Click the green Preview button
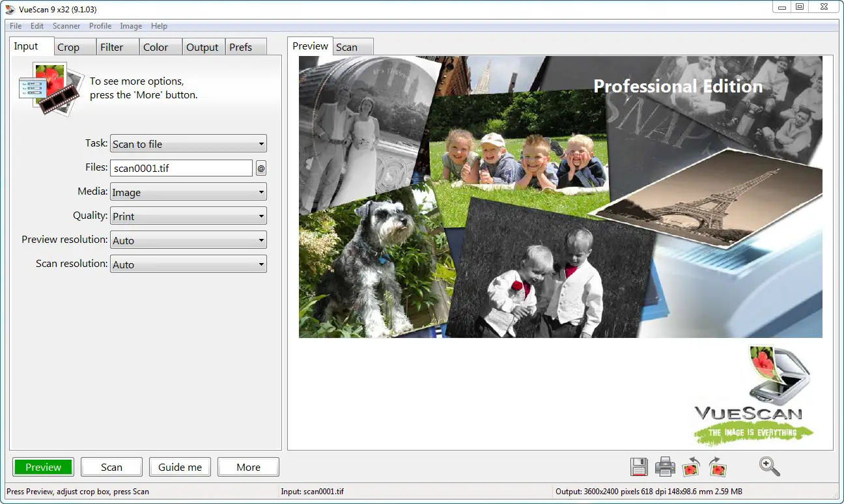Screen dimensions: 844x504 (43, 467)
